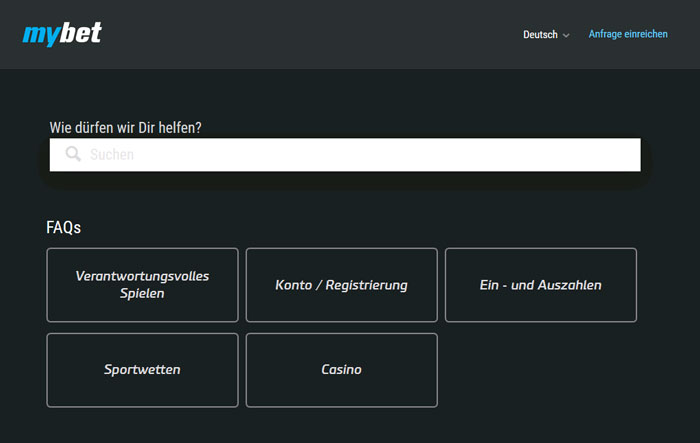Choose the deposits and withdrawals FAQ box

tap(541, 285)
